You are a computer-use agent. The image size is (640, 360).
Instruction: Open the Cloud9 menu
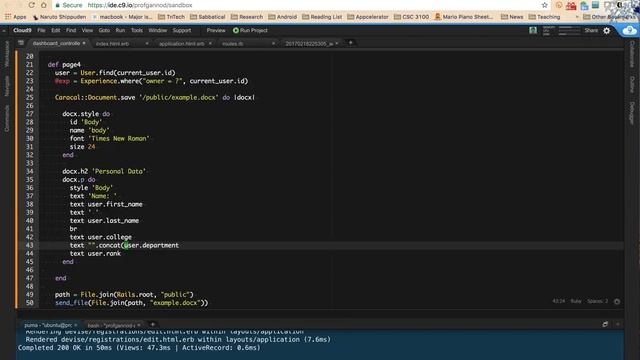(22, 30)
